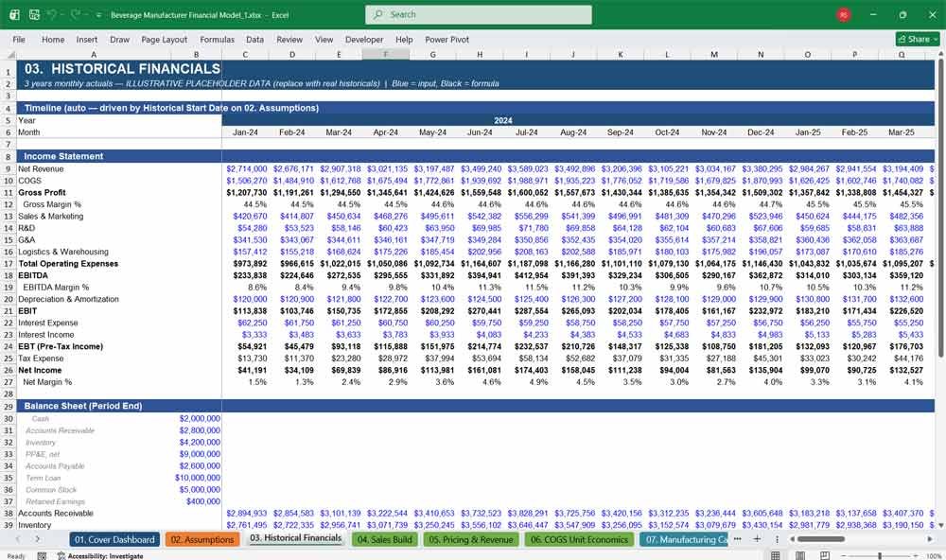946x560 pixels.
Task: Click horizontal scrollbar left arrow
Action: point(792,539)
